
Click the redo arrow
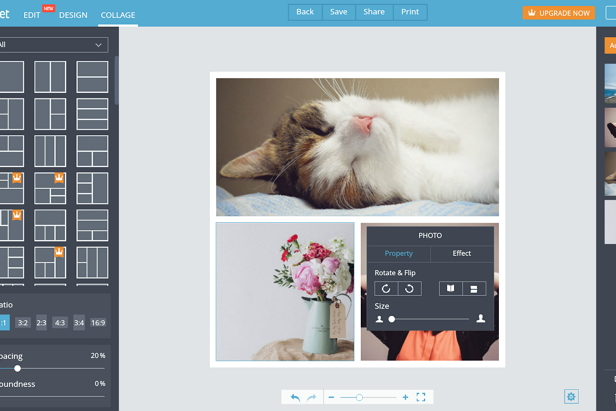pos(311,397)
